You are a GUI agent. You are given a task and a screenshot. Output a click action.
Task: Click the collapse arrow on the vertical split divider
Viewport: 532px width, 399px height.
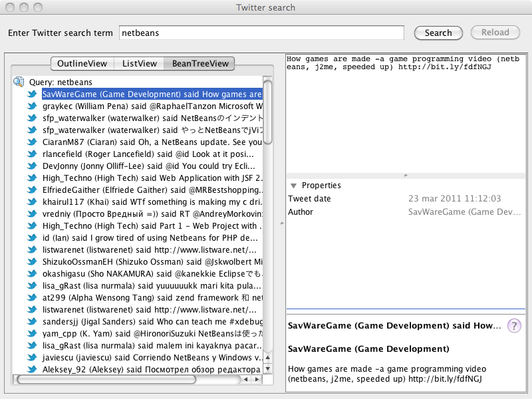tap(282, 223)
